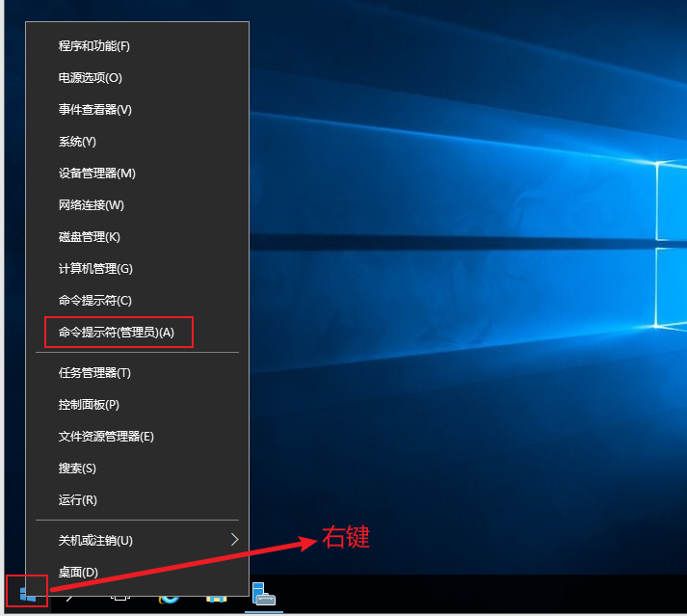Viewport: 687px width, 616px height.
Task: Click 命令提示符(C) menu item
Action: coord(137,301)
